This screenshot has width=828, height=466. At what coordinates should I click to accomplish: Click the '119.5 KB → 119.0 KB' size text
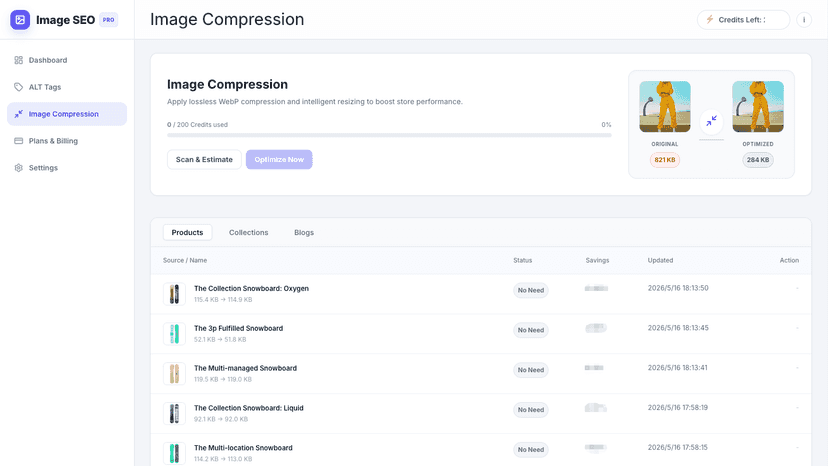click(223, 379)
